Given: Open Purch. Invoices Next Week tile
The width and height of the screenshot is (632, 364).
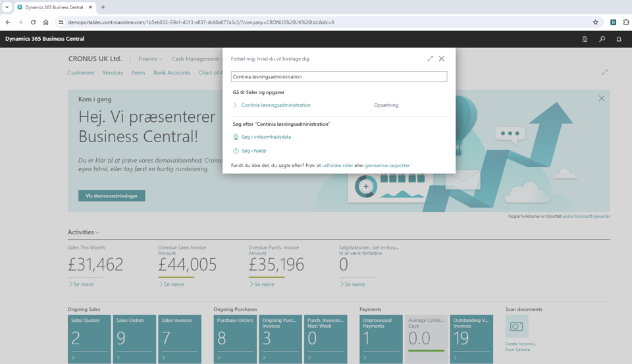Looking at the screenshot, I should point(325,339).
